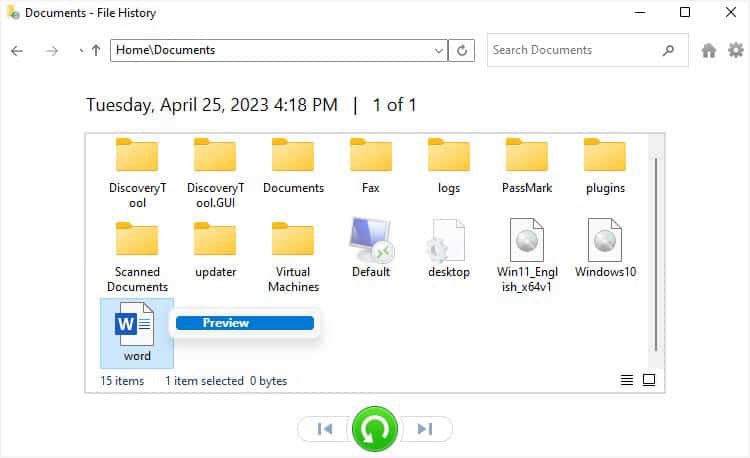Select the updater folder
Image resolution: width=750 pixels, height=458 pixels.
(x=215, y=250)
